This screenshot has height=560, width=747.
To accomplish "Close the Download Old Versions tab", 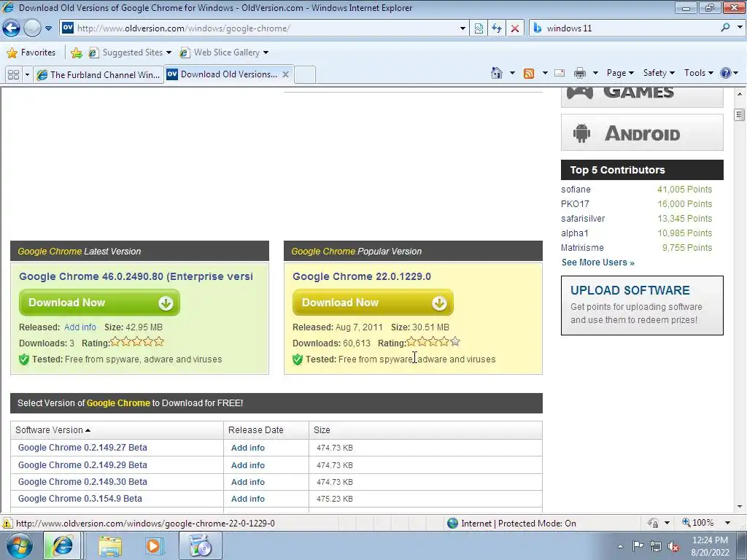I will (285, 74).
